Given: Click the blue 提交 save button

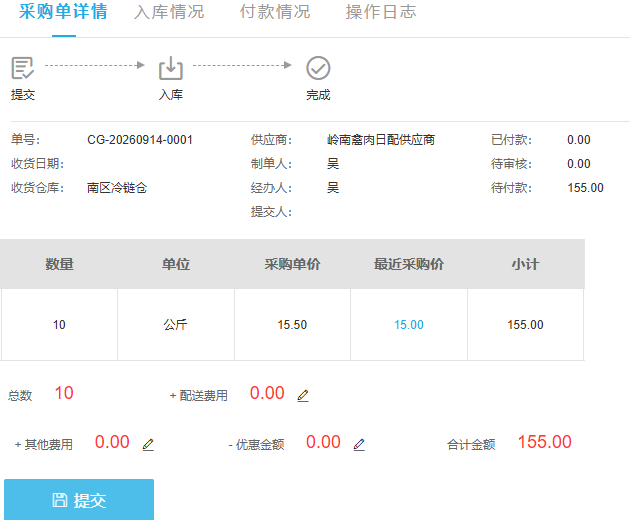Looking at the screenshot, I should click(x=79, y=500).
